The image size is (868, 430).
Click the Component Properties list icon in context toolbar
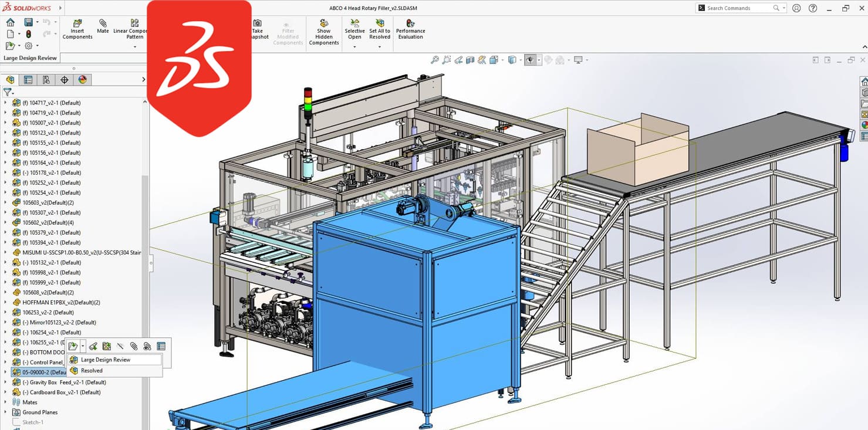click(161, 346)
